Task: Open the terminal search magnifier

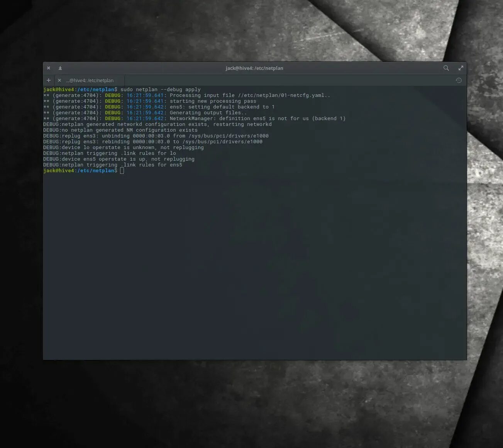Action: [x=446, y=68]
